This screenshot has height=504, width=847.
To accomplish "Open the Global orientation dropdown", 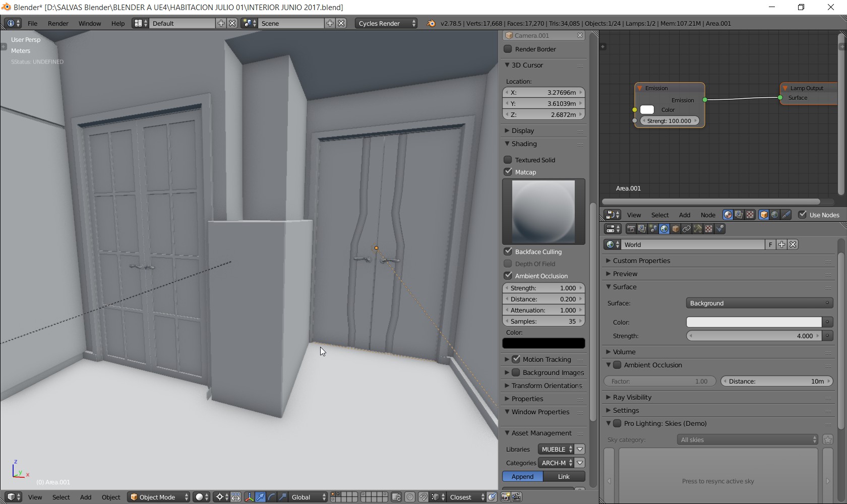I will tap(309, 497).
